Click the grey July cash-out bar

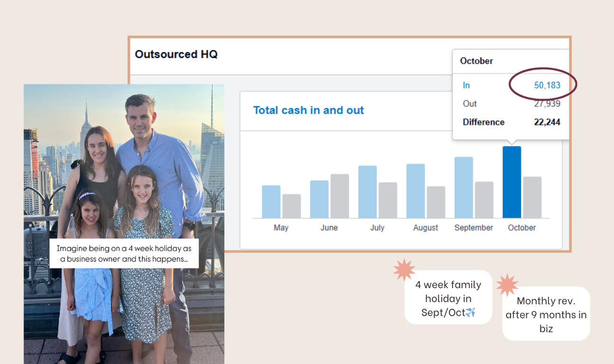click(x=388, y=200)
